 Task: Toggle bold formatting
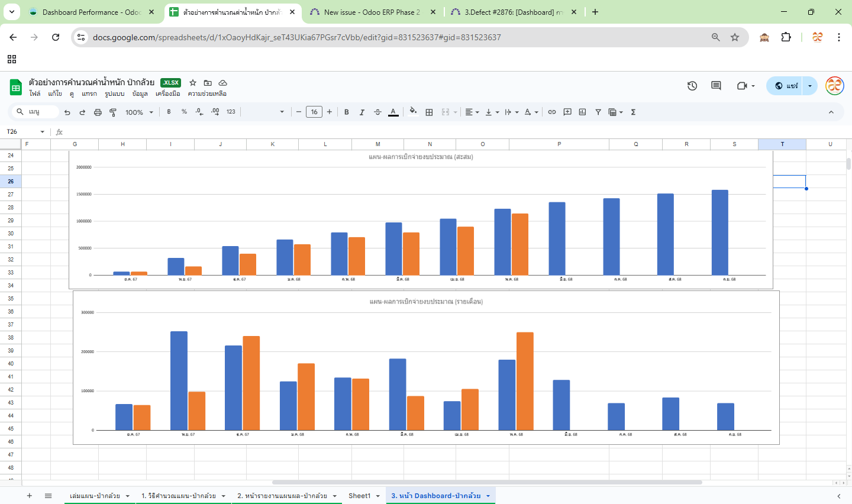point(347,112)
